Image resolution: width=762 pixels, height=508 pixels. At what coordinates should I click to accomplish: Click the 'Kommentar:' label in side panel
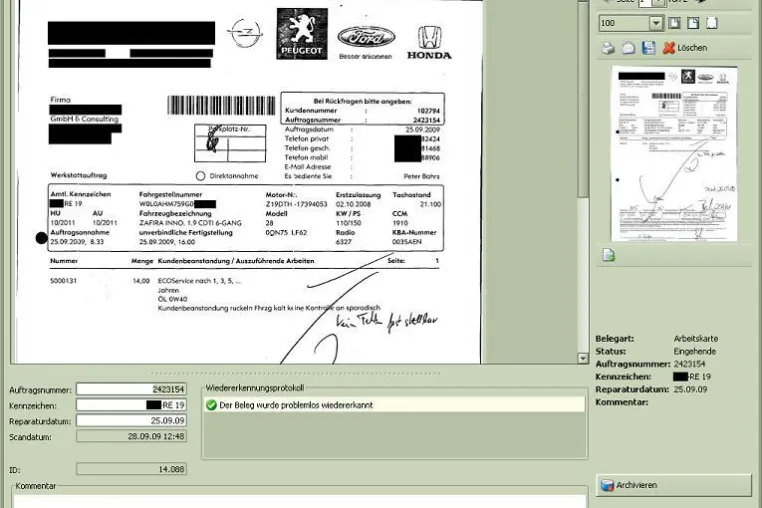coord(622,402)
